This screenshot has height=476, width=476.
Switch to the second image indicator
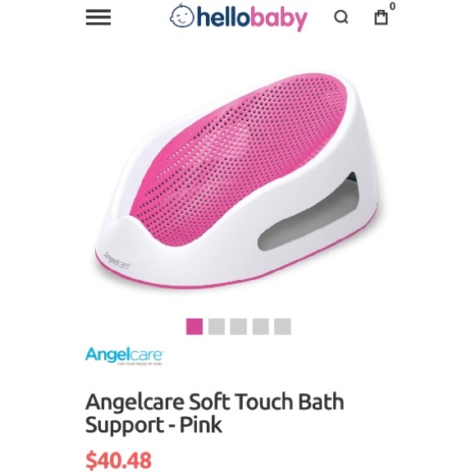pos(217,327)
